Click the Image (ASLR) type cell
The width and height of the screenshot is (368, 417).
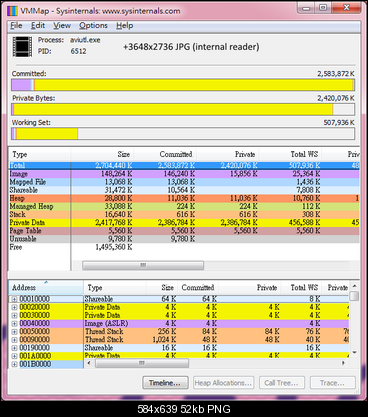coord(106,323)
